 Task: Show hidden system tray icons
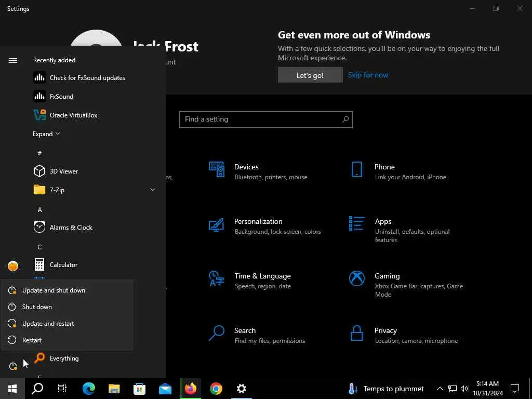440,389
